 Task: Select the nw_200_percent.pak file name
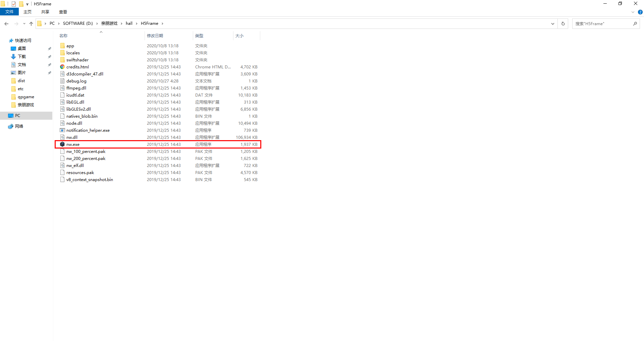pyautogui.click(x=86, y=158)
